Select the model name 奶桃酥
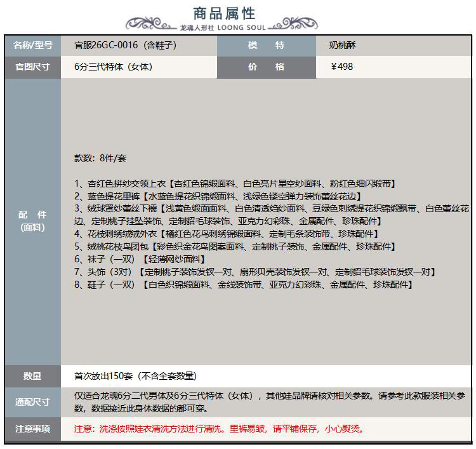 [342, 45]
